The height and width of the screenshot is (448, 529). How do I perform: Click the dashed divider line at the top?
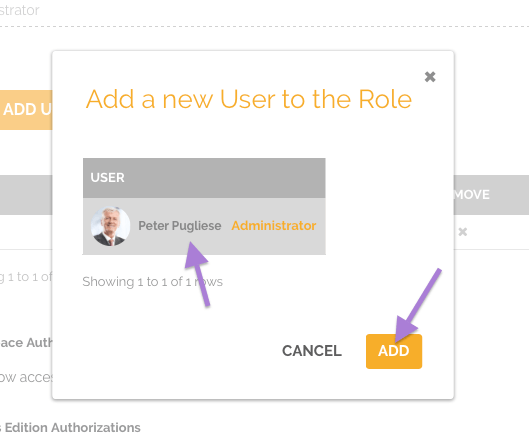coord(264,26)
